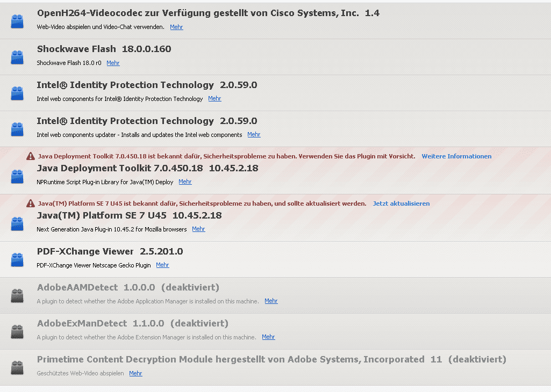Viewport: 551px width, 392px height.
Task: Select the Intel web components updater entry
Action: [x=275, y=129]
